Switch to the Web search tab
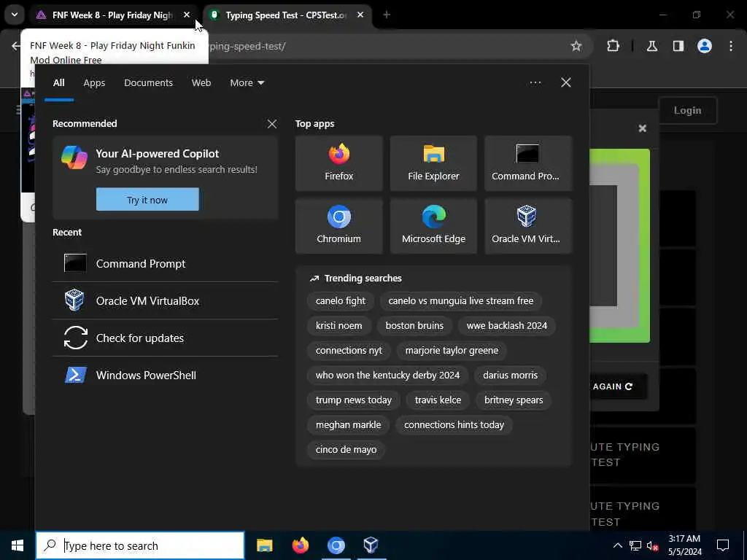Viewport: 747px width, 560px height. click(x=201, y=83)
